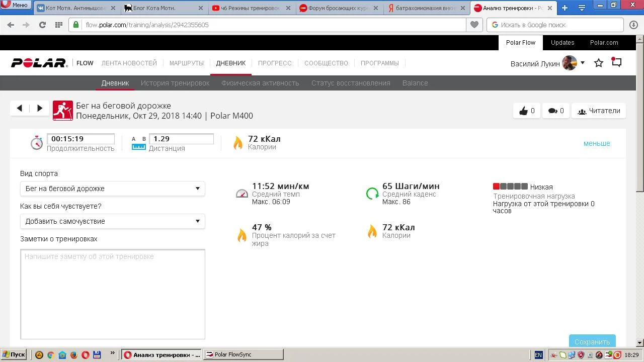The height and width of the screenshot is (362, 644).
Task: Expand the Добавить самочувствие dropdown
Action: click(x=112, y=221)
